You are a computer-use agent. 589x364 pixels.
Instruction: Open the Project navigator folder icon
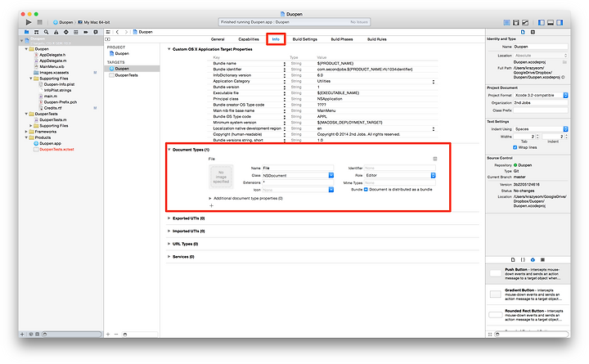27,32
